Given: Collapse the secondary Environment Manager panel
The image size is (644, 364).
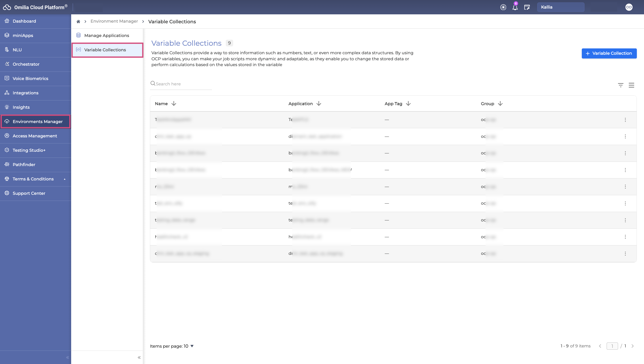Looking at the screenshot, I should click(x=139, y=357).
